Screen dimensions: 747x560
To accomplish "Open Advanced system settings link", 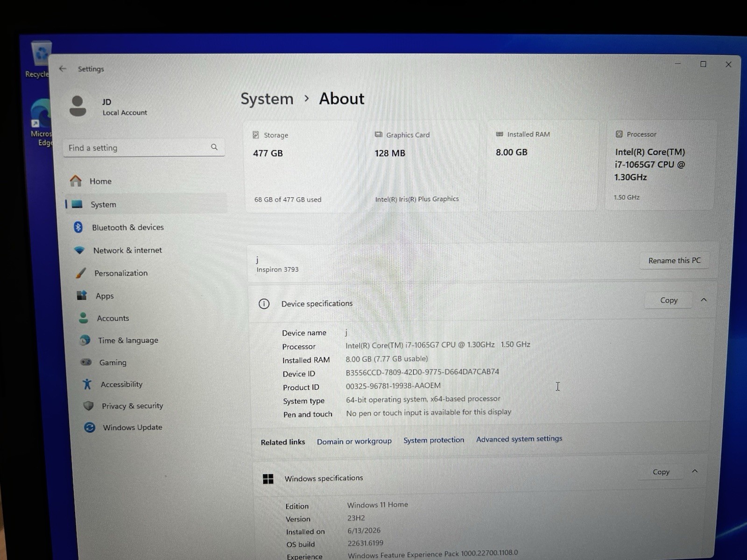I will pos(519,439).
